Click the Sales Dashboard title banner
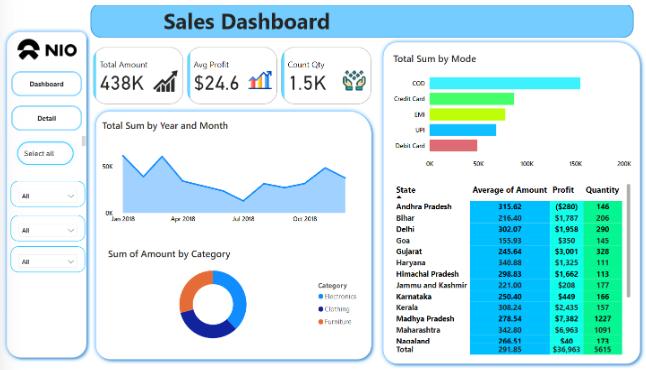This screenshot has width=646, height=370. (362, 21)
